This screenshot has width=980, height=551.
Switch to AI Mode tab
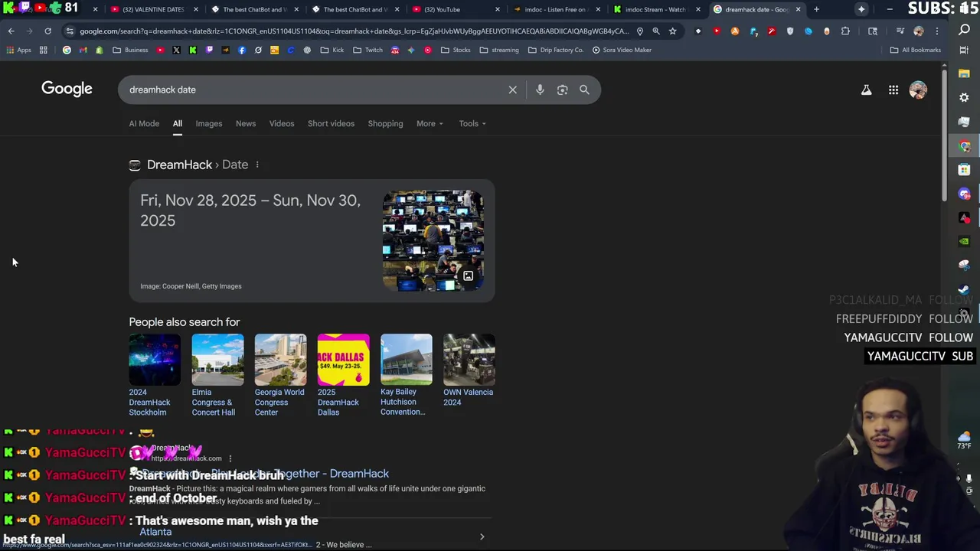pyautogui.click(x=144, y=123)
